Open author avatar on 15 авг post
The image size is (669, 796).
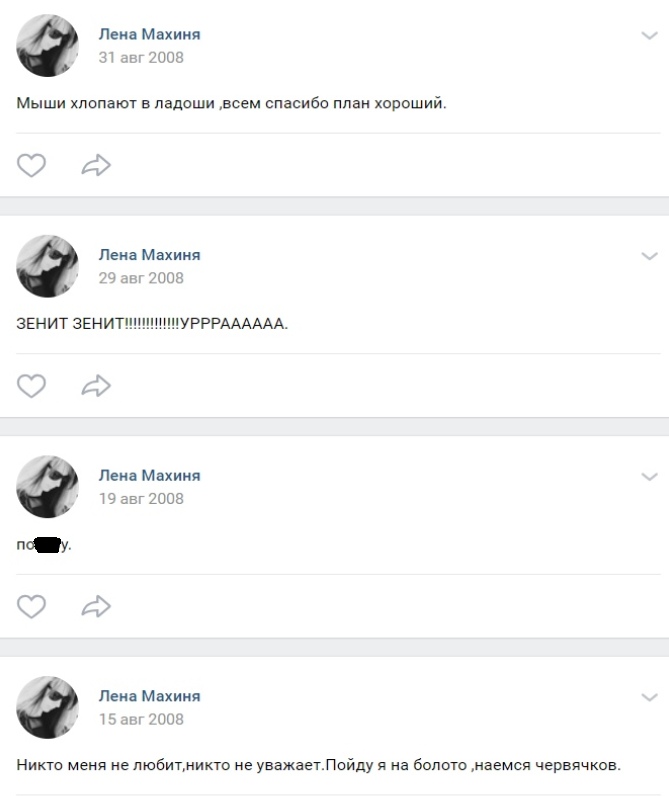48,707
